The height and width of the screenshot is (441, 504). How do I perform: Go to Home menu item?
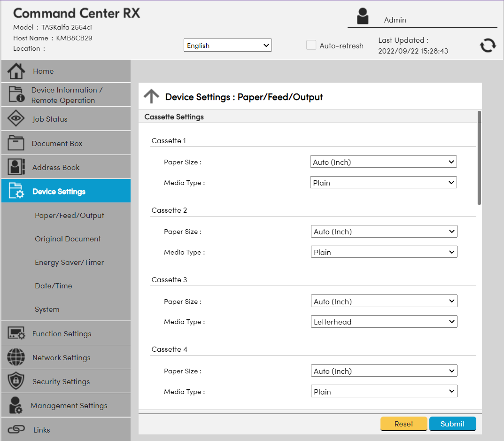(66, 71)
